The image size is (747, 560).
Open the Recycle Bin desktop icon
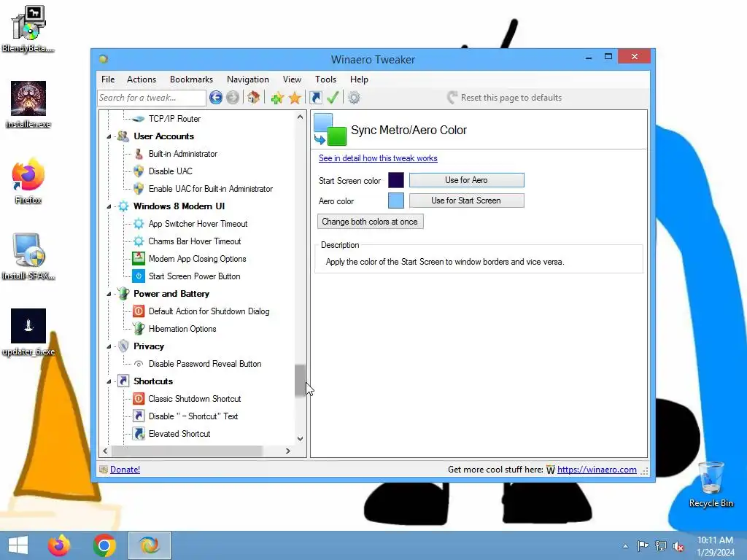pyautogui.click(x=711, y=484)
